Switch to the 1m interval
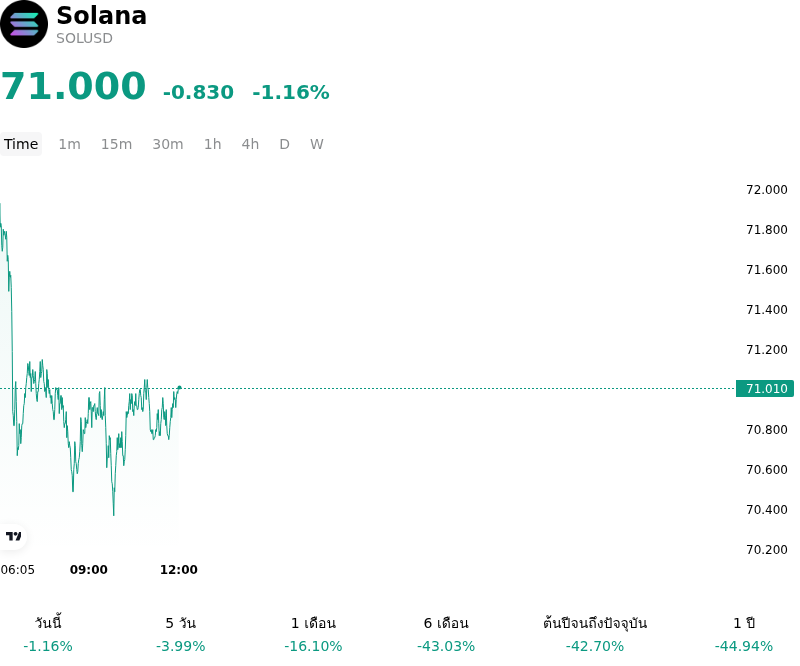 (69, 144)
